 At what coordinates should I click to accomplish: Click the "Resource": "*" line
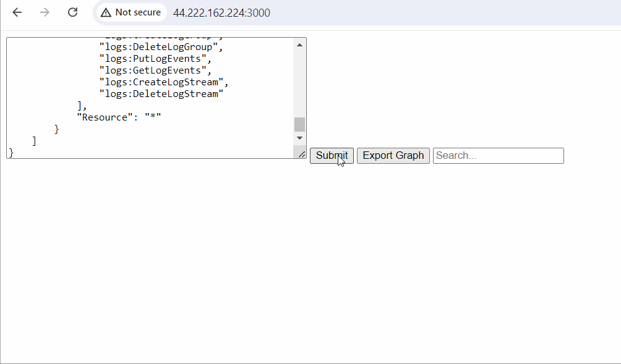point(119,117)
